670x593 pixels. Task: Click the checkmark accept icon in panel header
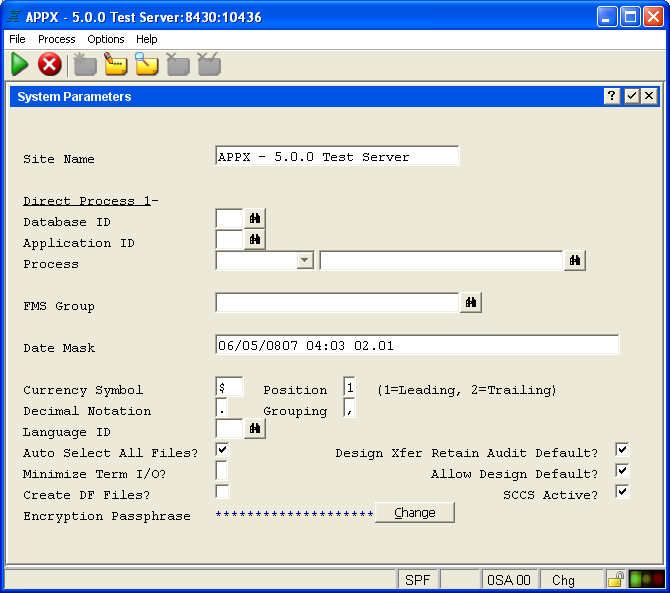pyautogui.click(x=631, y=96)
